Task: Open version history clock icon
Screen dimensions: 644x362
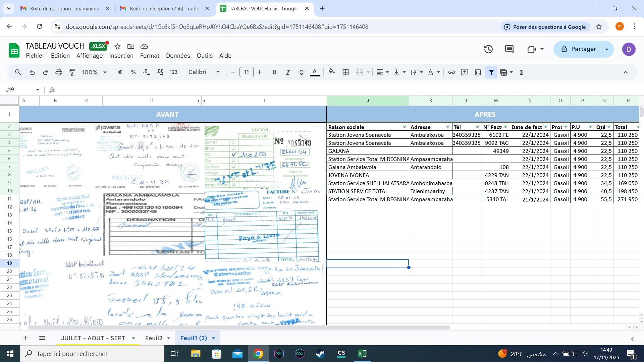Action: pyautogui.click(x=488, y=49)
